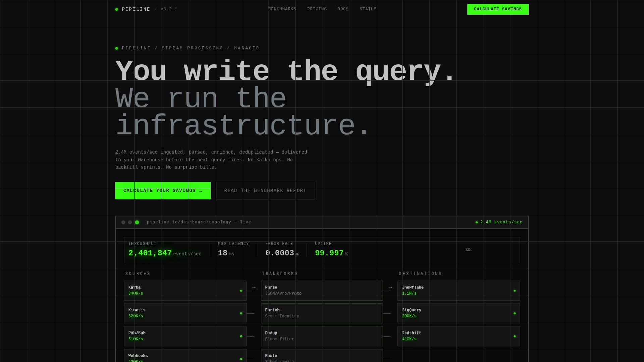Click the error rate value 0.0003
This screenshot has height=362, width=644.
280,253
